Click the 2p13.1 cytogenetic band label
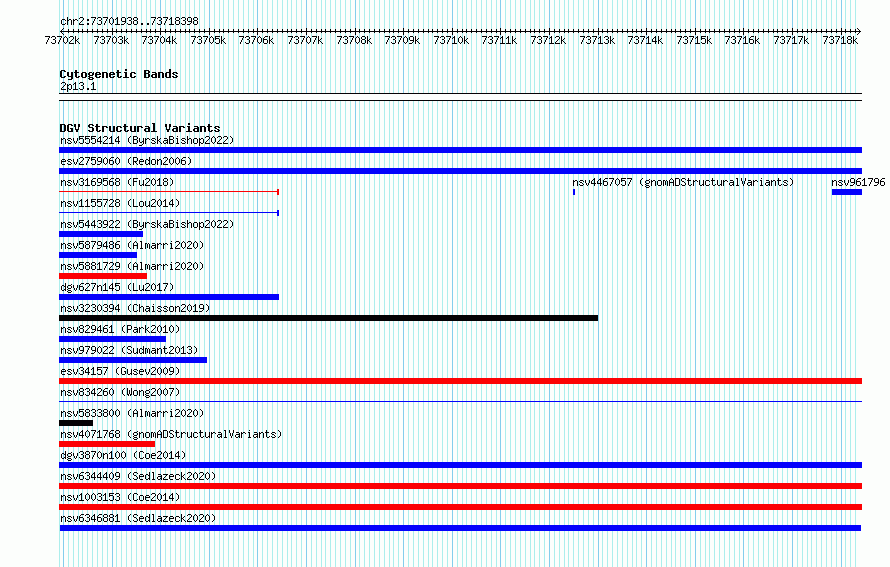 [78, 86]
